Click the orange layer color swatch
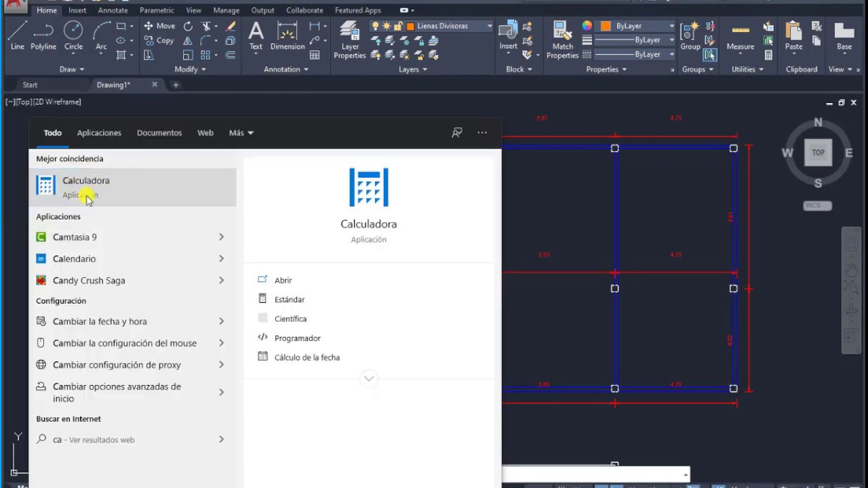This screenshot has width=868, height=488. pyautogui.click(x=410, y=26)
